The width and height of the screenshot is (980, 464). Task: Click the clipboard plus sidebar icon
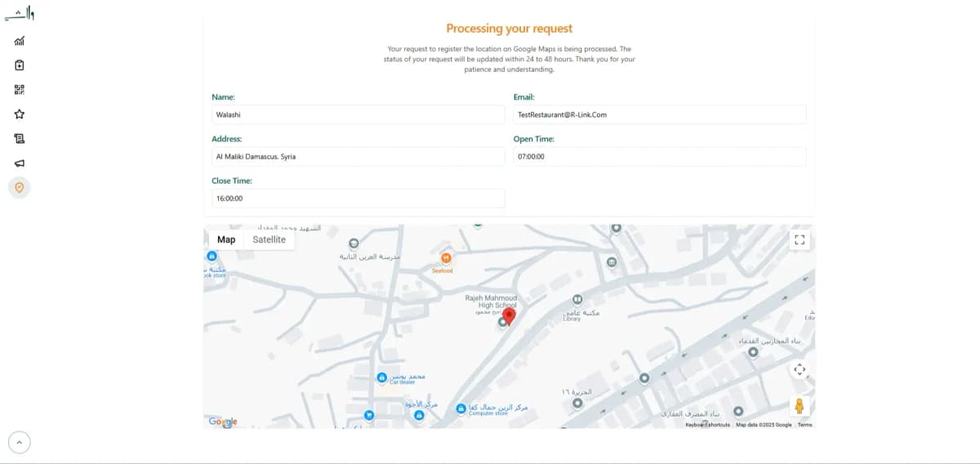[20, 65]
